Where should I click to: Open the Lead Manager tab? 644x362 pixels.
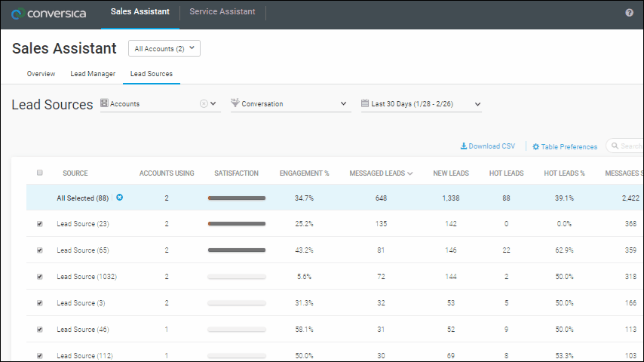pos(93,74)
